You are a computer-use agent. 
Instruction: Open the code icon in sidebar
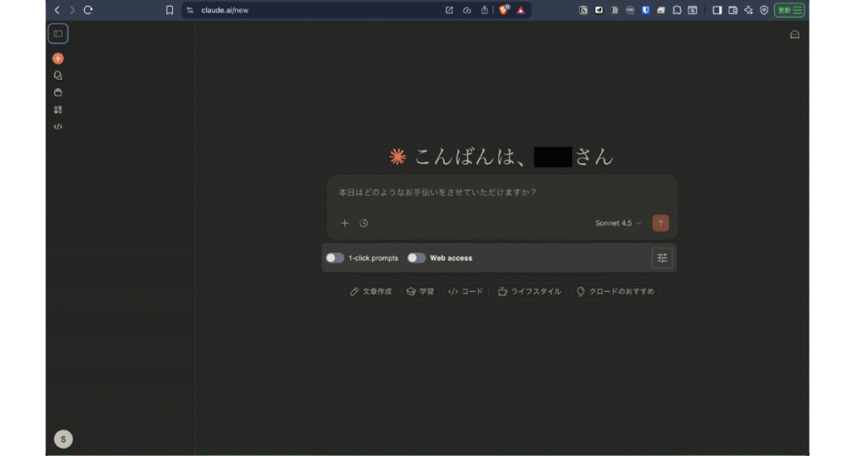[58, 126]
